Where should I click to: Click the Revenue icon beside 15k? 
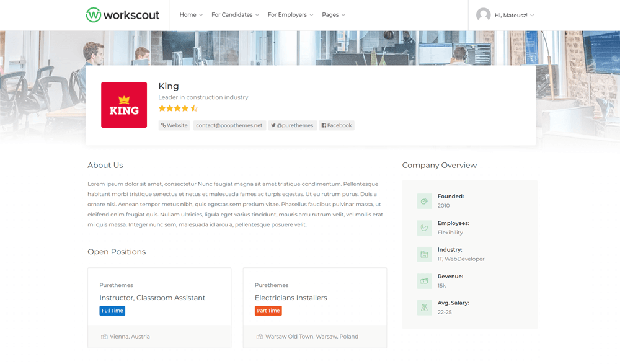[x=425, y=281]
